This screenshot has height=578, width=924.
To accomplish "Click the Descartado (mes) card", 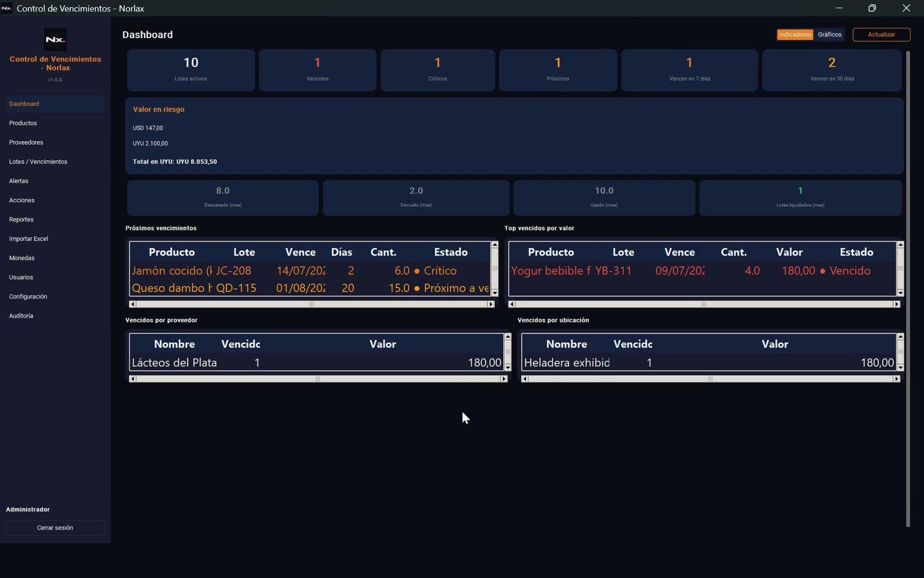I will tap(222, 198).
